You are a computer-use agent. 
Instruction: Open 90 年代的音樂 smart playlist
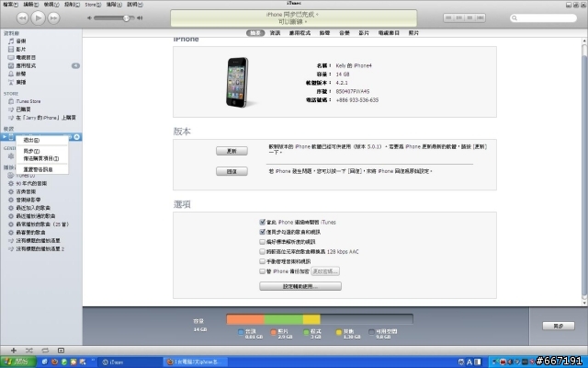click(x=31, y=184)
